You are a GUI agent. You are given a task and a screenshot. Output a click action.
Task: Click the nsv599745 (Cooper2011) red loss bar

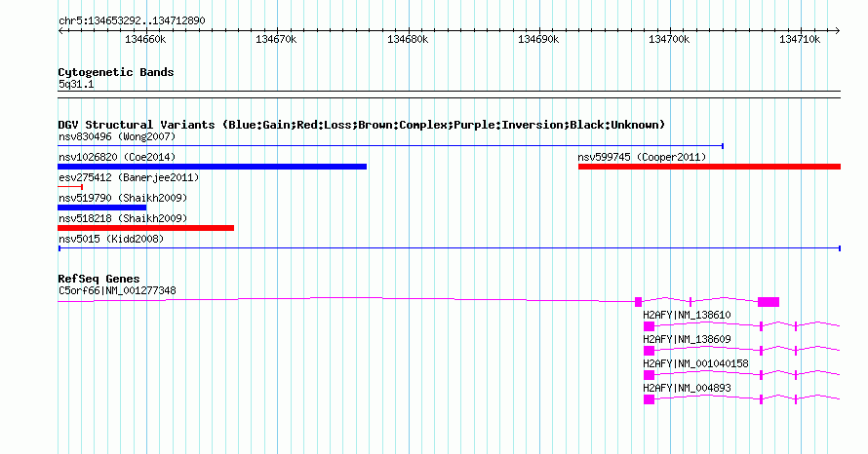pyautogui.click(x=710, y=167)
